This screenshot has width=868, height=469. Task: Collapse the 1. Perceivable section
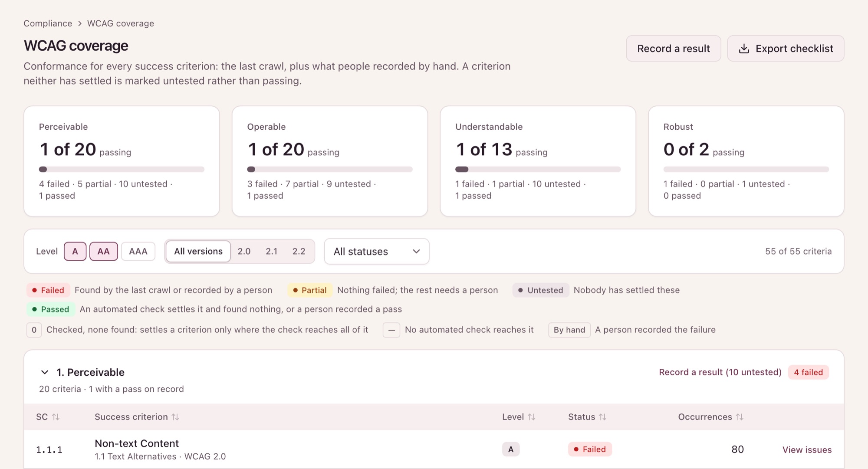point(45,372)
